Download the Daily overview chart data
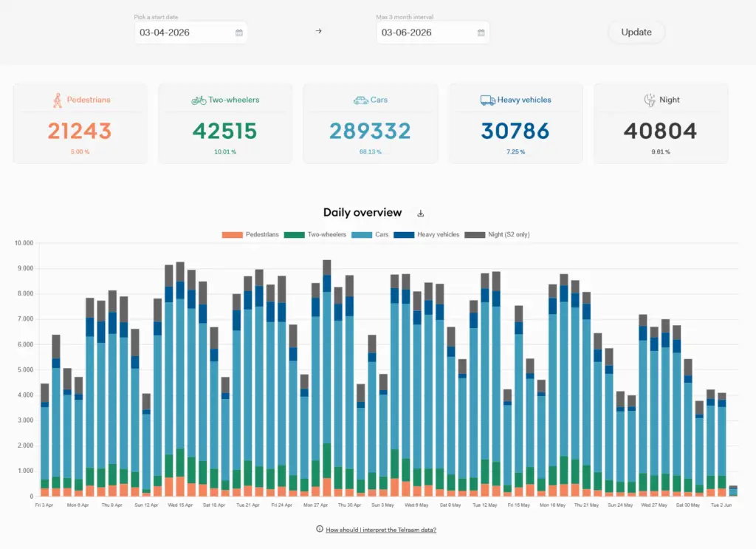 [x=420, y=214]
